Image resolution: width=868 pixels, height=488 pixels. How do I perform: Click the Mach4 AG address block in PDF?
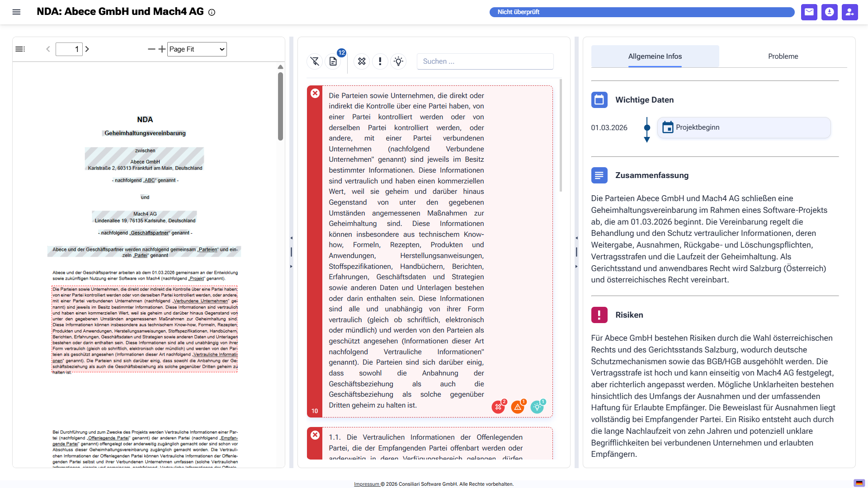click(x=145, y=217)
